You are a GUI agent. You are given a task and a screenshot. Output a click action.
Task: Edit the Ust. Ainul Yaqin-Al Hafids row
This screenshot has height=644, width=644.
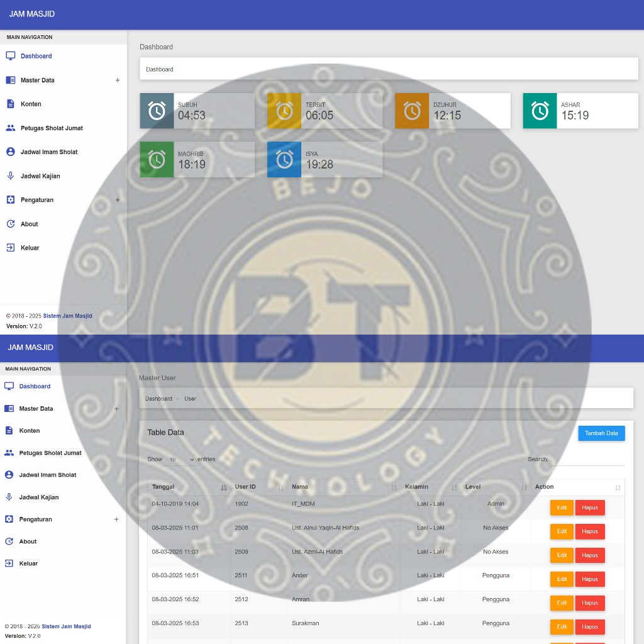(562, 531)
